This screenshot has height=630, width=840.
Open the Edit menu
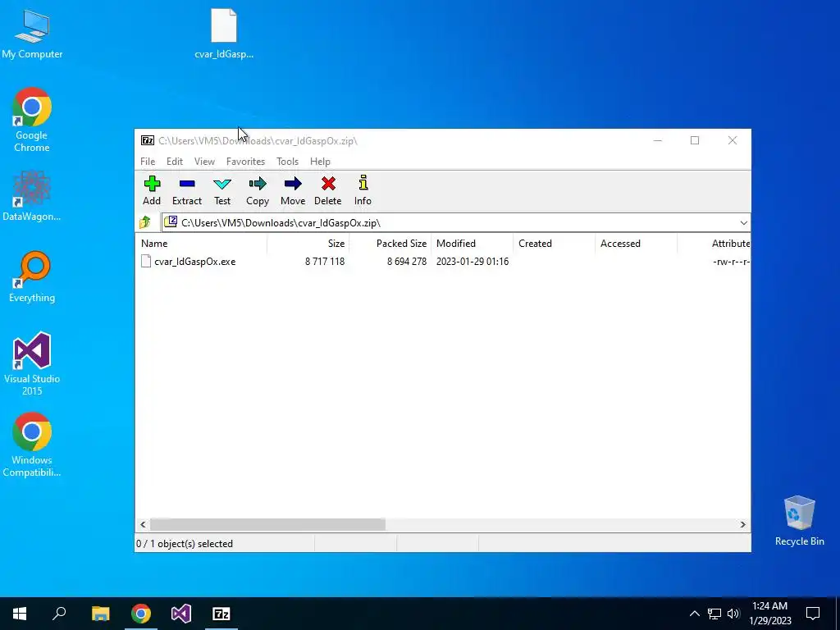(x=175, y=162)
